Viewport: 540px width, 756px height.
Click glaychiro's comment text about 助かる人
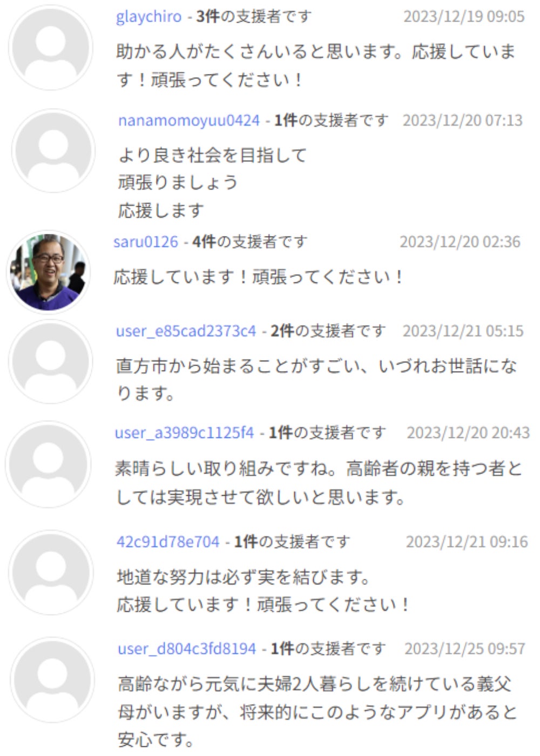point(316,66)
